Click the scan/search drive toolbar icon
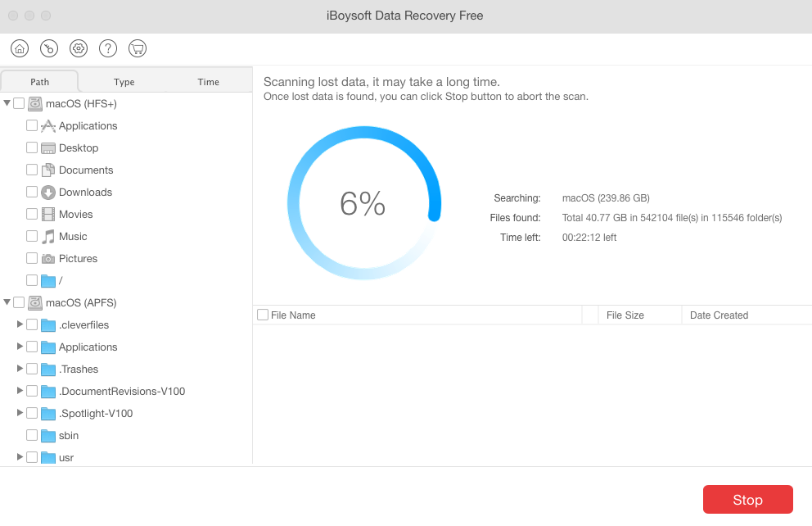 pyautogui.click(x=49, y=48)
